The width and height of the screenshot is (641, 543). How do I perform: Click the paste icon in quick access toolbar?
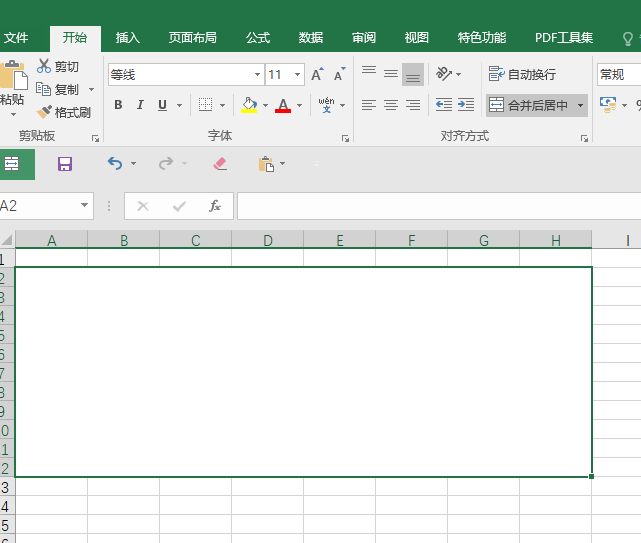[x=266, y=164]
